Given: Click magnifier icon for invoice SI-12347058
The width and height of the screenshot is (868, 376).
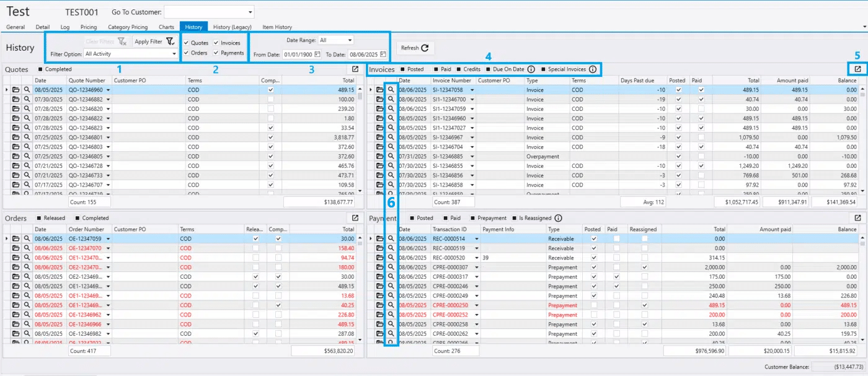Looking at the screenshot, I should (x=391, y=90).
